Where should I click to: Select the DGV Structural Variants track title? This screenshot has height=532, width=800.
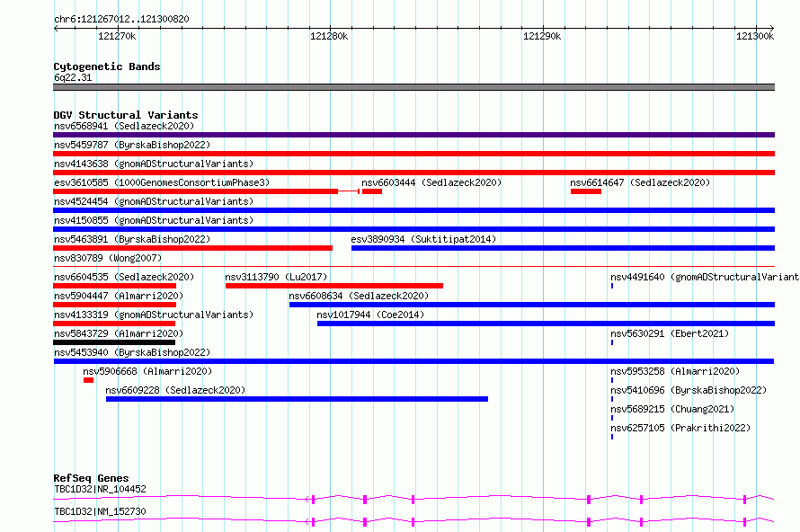(126, 115)
